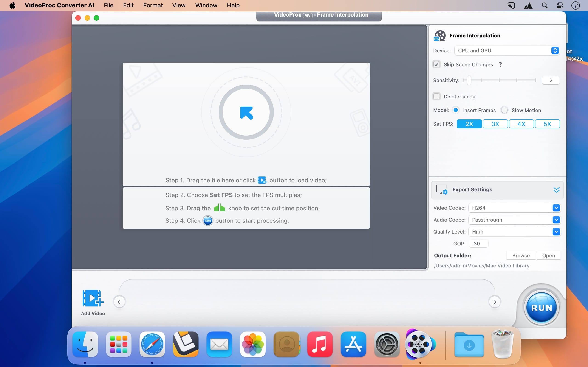Click the GOP value field
The width and height of the screenshot is (588, 367).
pos(478,244)
